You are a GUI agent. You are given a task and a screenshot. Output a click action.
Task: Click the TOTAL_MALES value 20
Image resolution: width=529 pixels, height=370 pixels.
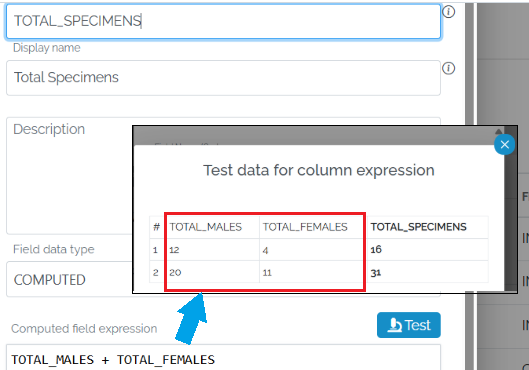[x=175, y=272]
